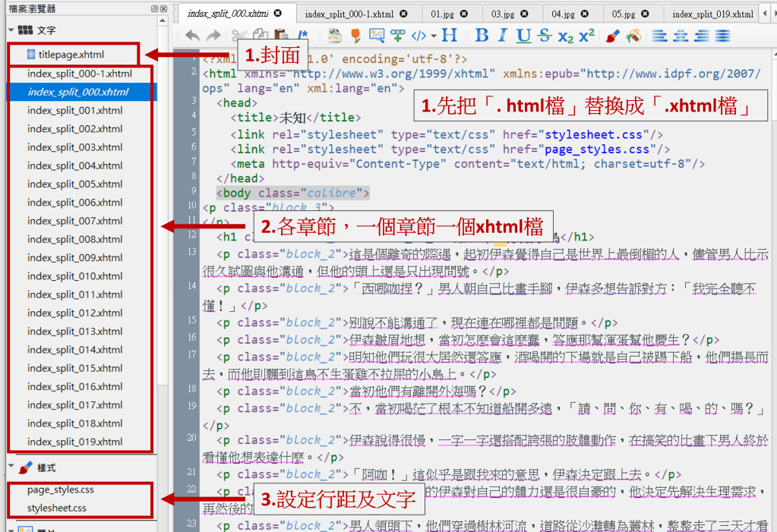Click the subscript x₂ icon

tap(565, 36)
